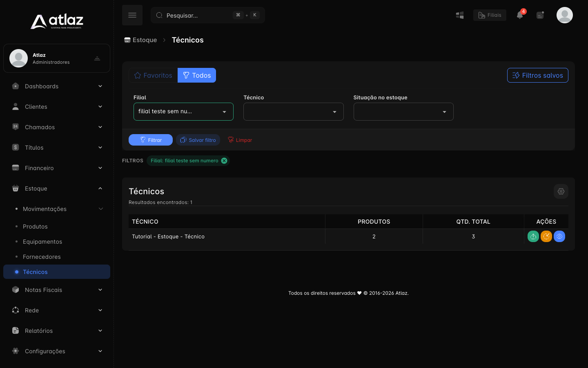Click the orange action icon in Tutorial row
Screen dimensions: 588x368
[546, 236]
